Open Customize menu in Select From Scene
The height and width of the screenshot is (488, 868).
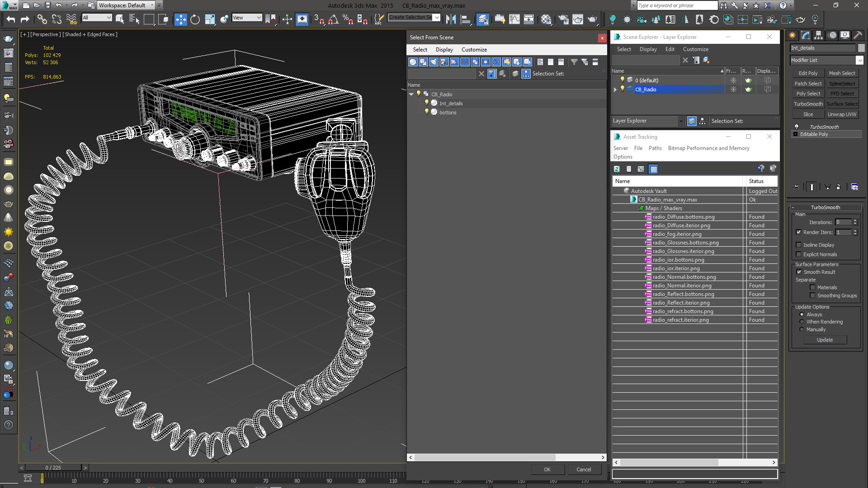coord(474,50)
